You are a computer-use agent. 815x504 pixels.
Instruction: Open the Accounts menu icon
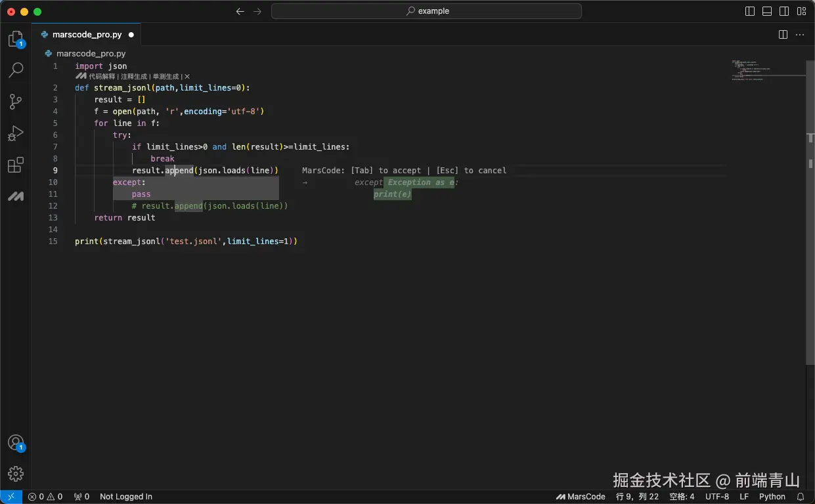pyautogui.click(x=16, y=442)
